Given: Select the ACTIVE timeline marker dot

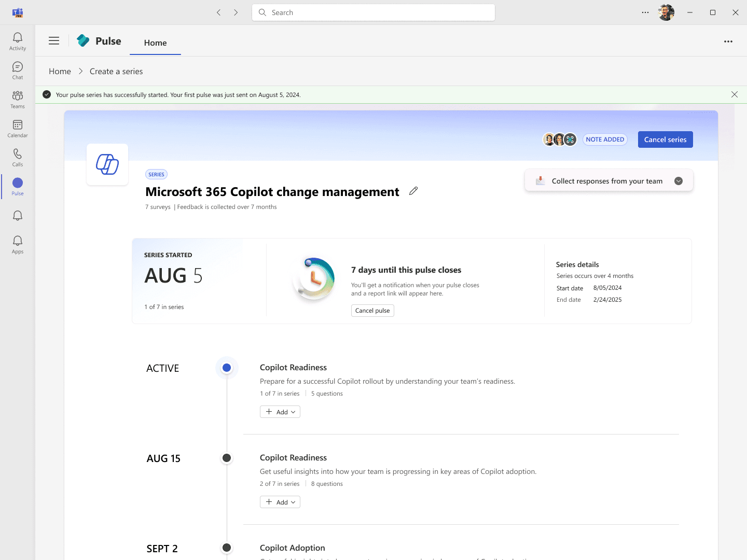Looking at the screenshot, I should point(227,368).
